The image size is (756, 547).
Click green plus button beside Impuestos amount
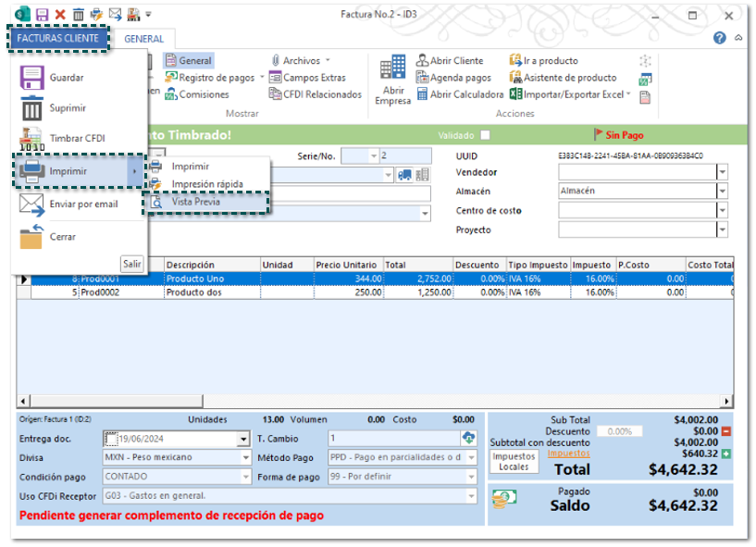[726, 454]
